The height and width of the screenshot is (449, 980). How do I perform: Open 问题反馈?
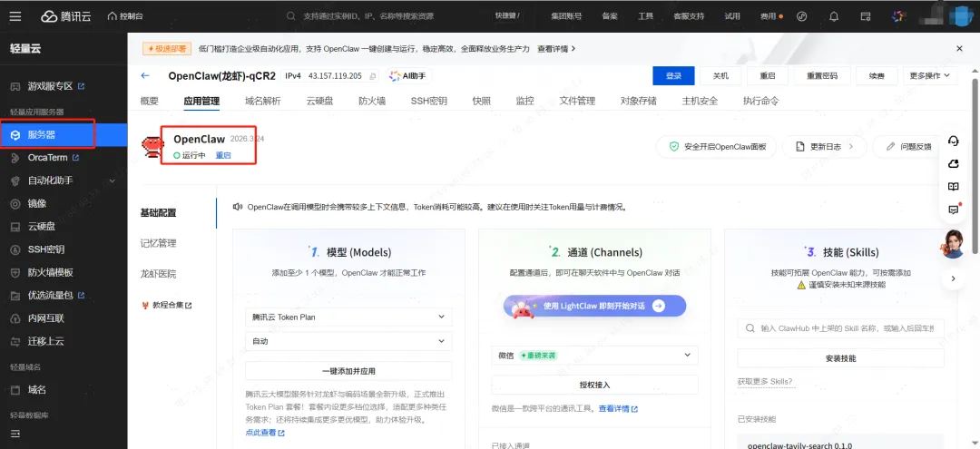coord(908,147)
